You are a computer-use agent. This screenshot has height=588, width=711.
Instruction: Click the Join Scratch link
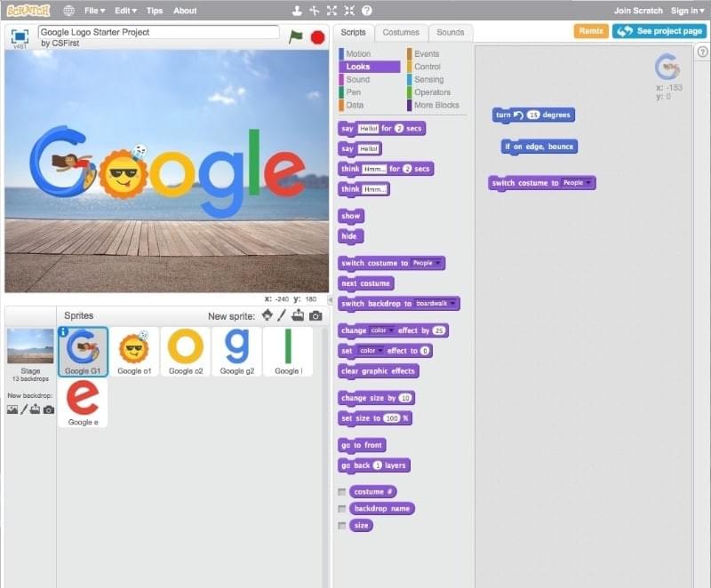click(638, 11)
